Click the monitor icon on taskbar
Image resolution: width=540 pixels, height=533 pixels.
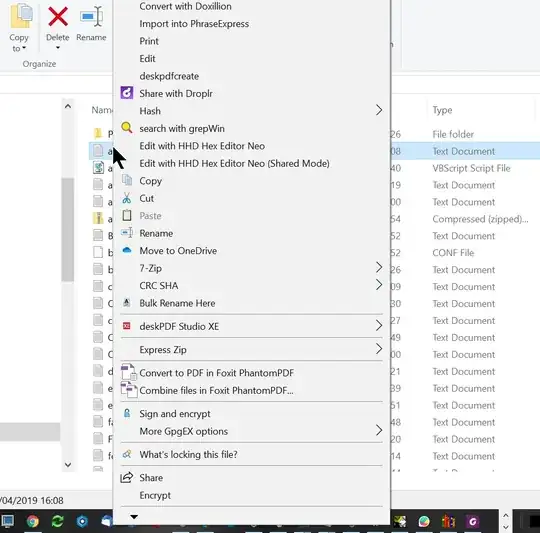click(8, 521)
